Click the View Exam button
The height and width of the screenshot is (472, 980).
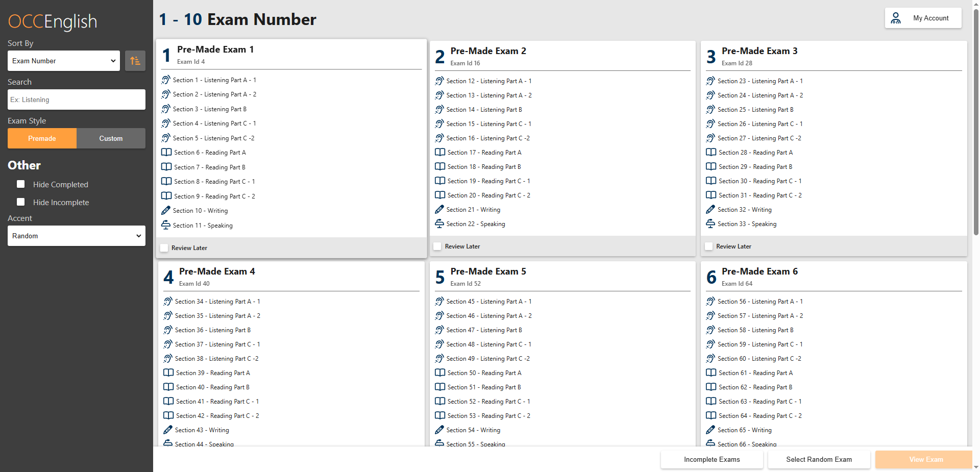point(924,459)
